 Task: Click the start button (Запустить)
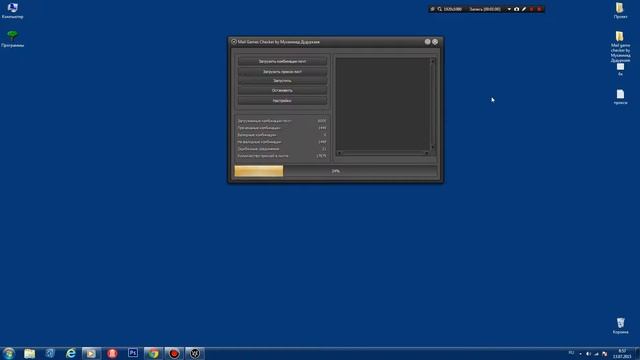[x=282, y=81]
